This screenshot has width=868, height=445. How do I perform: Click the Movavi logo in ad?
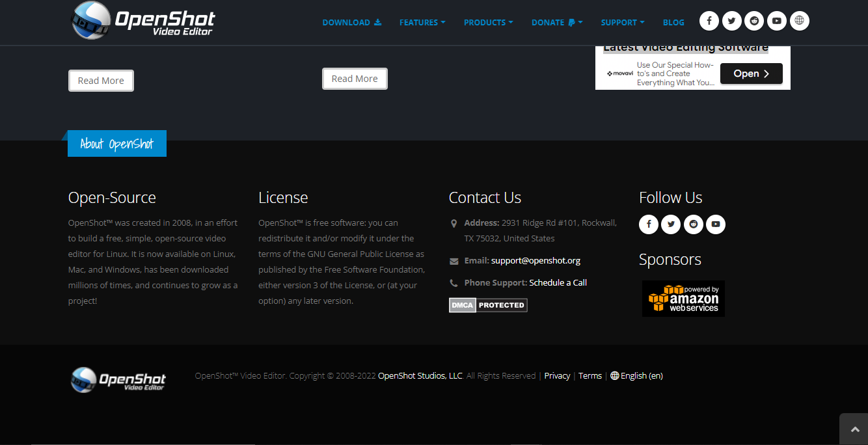coord(620,74)
